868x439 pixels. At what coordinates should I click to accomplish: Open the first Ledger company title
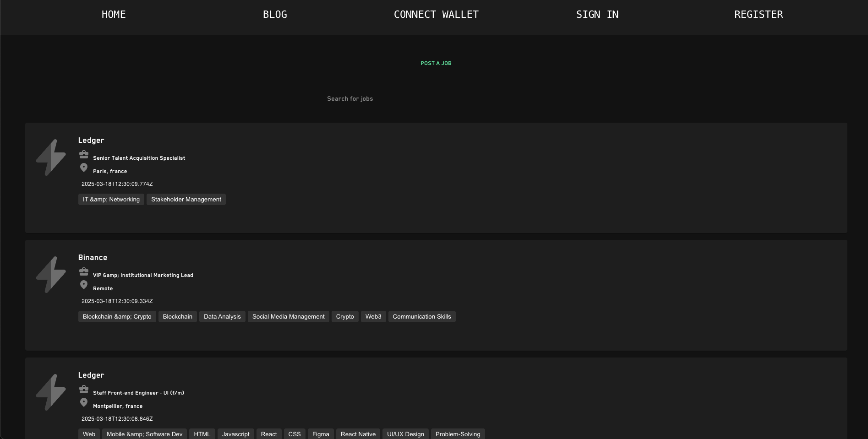tap(91, 141)
